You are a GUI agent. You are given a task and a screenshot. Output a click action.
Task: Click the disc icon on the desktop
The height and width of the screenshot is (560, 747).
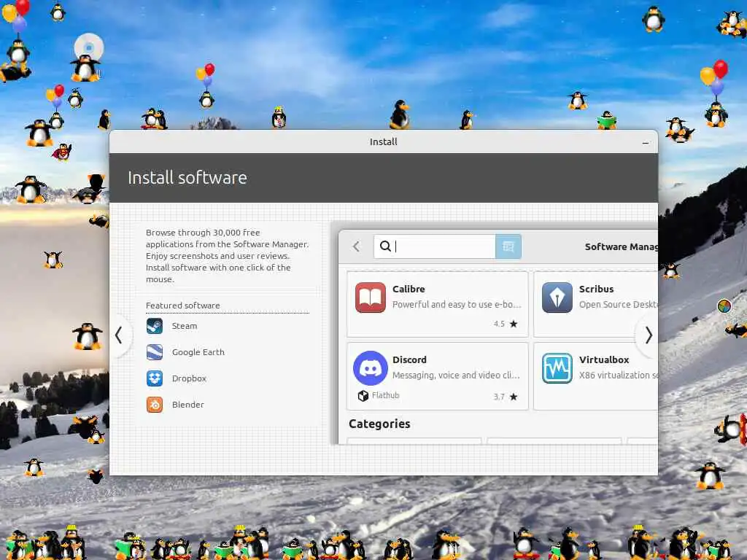tap(88, 47)
